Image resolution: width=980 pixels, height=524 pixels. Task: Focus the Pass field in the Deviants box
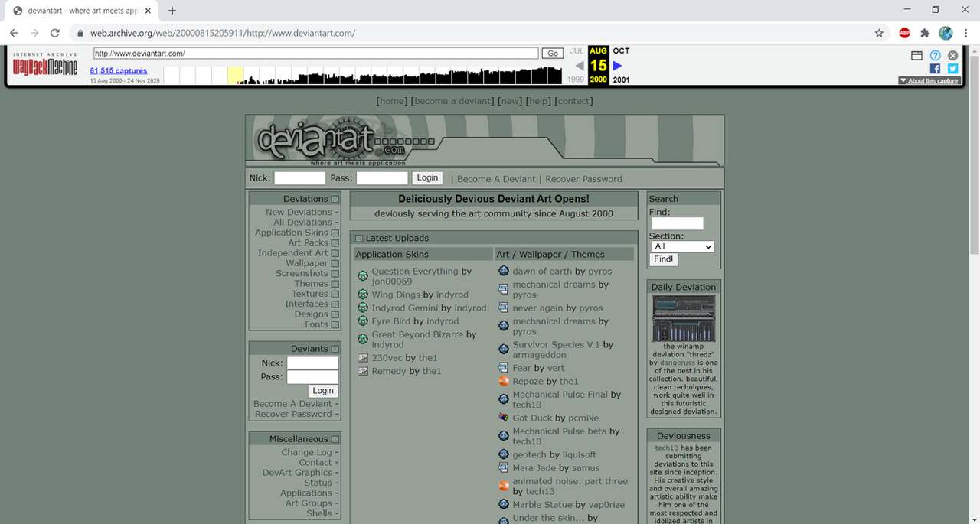pyautogui.click(x=312, y=376)
